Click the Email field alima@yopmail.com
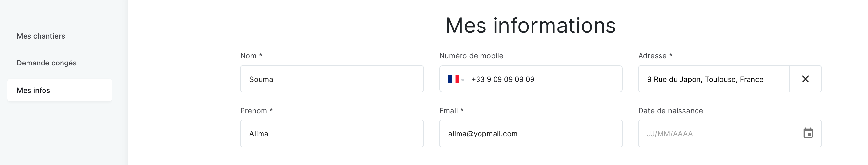 [x=530, y=134]
